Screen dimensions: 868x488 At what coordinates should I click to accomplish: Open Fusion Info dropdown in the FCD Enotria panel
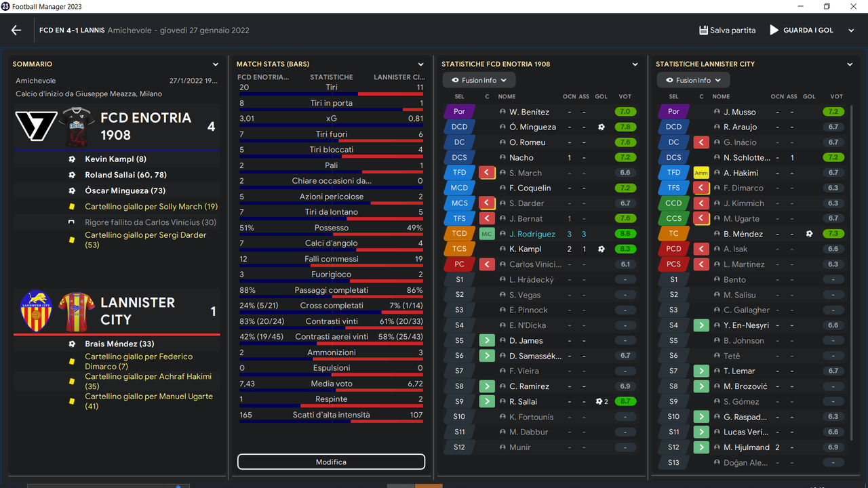coord(479,80)
